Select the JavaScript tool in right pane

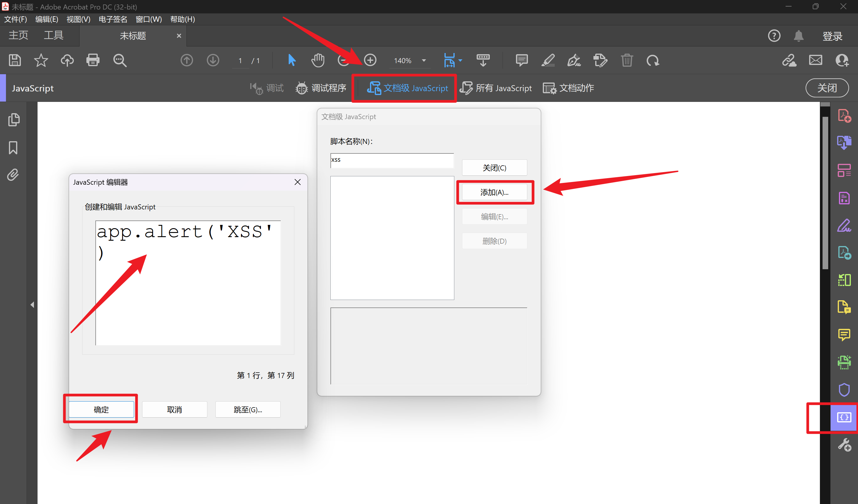[x=844, y=417]
